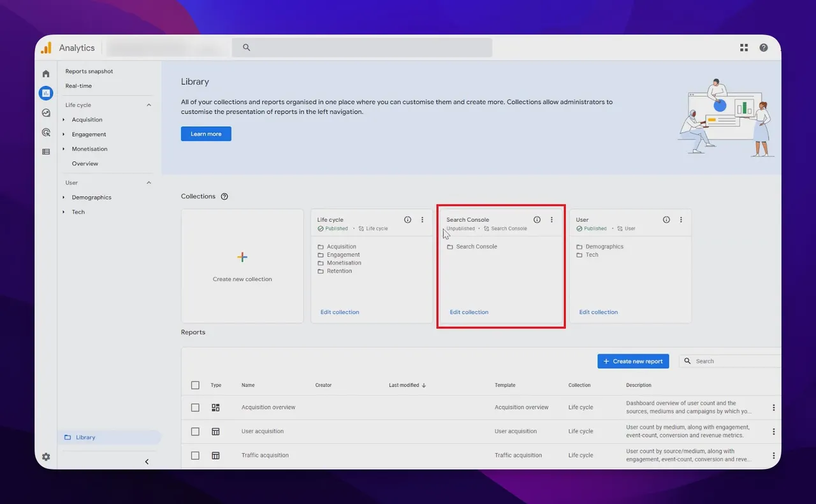Open Reports snapshot
Screen dimensions: 816x504
[x=89, y=71]
